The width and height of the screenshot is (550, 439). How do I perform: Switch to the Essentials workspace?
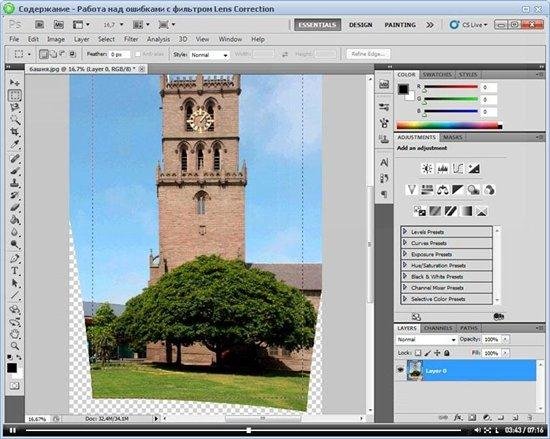pyautogui.click(x=317, y=25)
